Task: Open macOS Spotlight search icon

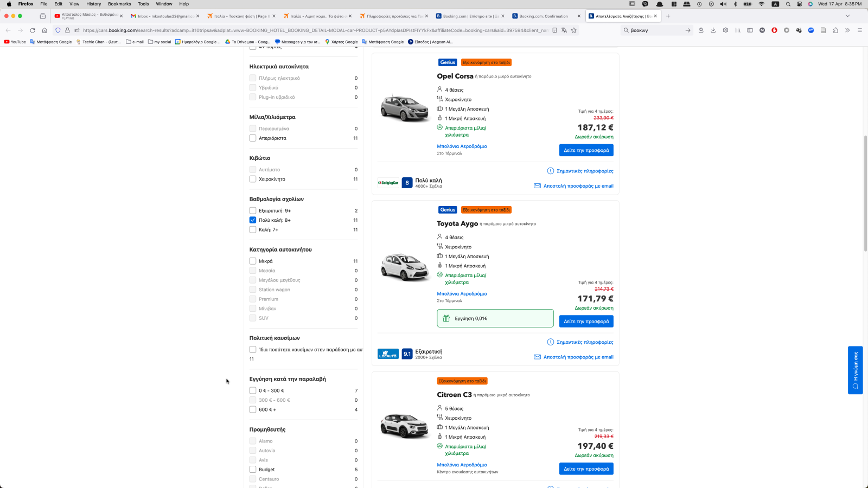Action: [x=788, y=4]
